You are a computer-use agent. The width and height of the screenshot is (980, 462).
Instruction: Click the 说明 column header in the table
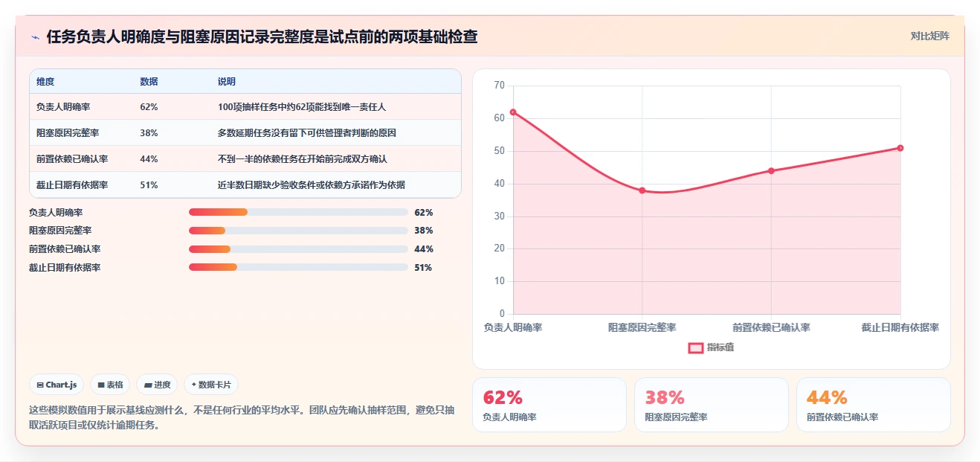pyautogui.click(x=226, y=82)
